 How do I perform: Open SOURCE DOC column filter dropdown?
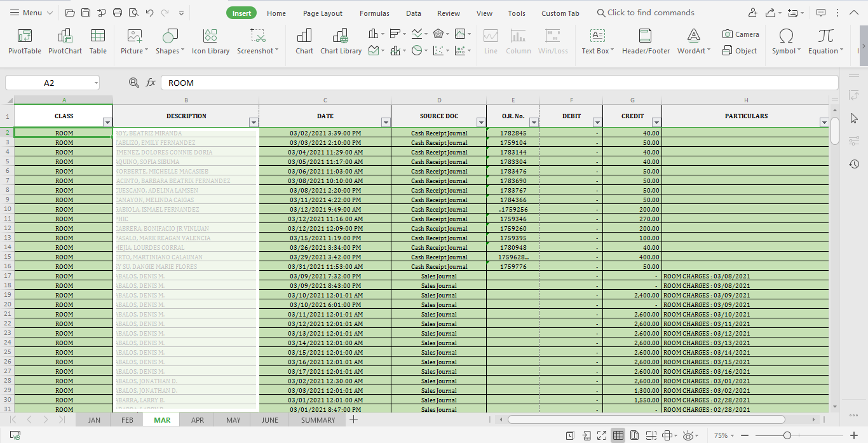(481, 123)
